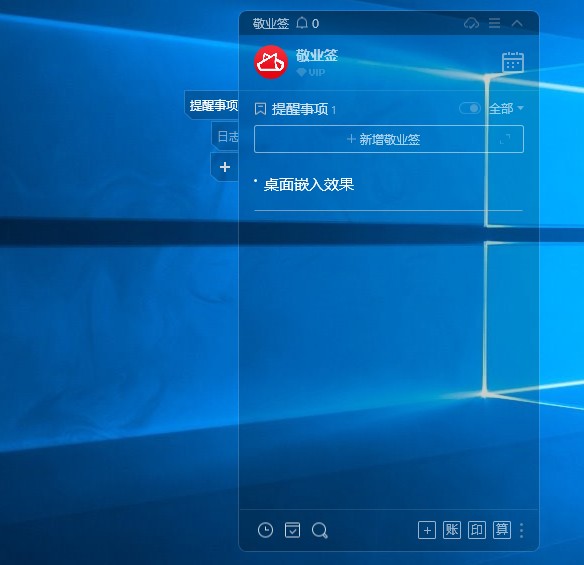The image size is (584, 565).
Task: Click the search magnifier icon
Action: coord(320,530)
